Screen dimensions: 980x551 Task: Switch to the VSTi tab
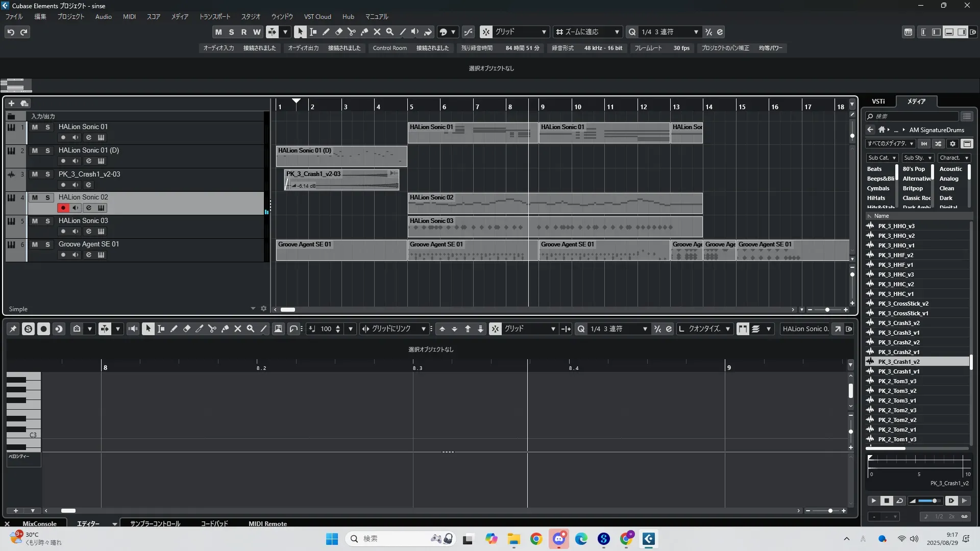(878, 102)
